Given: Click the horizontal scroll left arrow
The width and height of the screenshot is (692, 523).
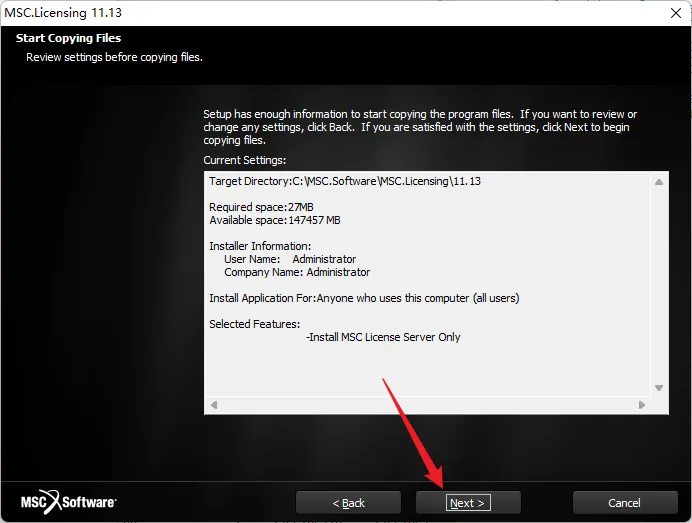Looking at the screenshot, I should [214, 405].
